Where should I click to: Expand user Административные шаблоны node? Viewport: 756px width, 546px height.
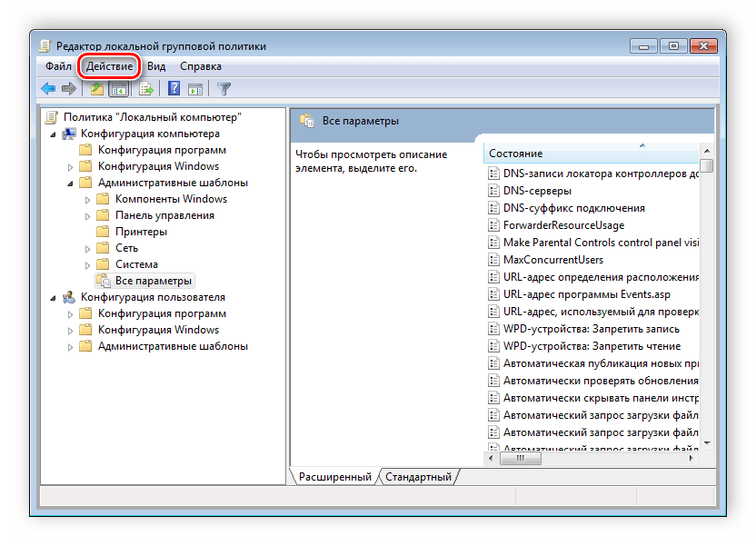click(x=70, y=347)
